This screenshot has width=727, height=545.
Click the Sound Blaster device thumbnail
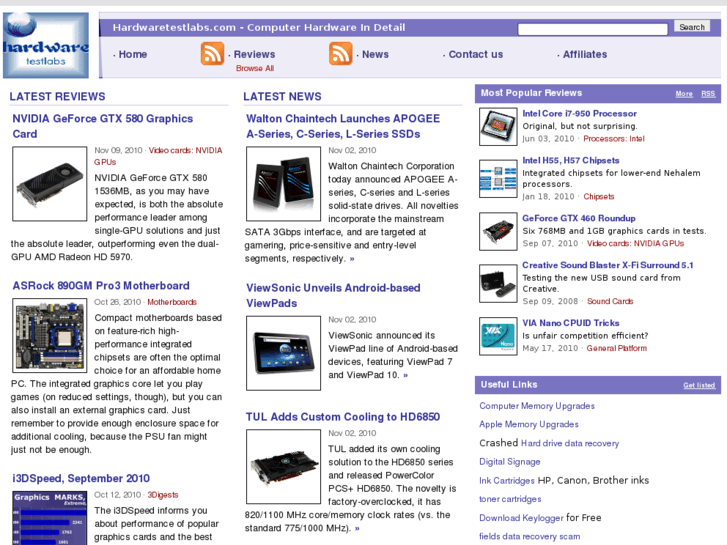point(498,283)
